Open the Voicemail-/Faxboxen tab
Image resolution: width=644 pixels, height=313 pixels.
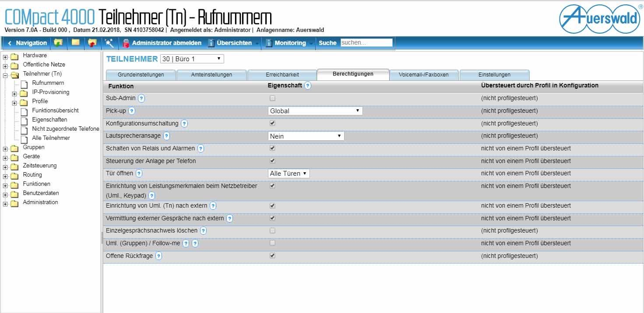(424, 75)
